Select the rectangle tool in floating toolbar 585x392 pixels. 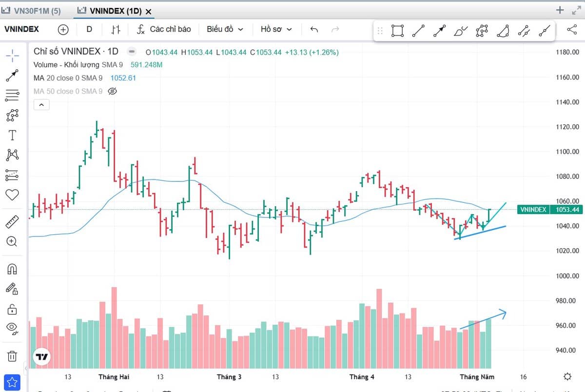397,31
